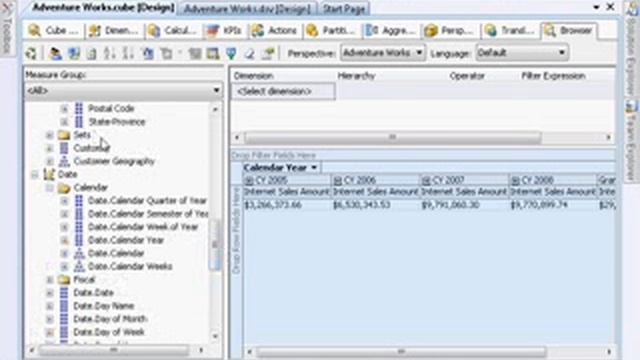Screen dimensions: 640x360
Task: Select the Date.Day of Week attribute
Action: [x=109, y=332]
